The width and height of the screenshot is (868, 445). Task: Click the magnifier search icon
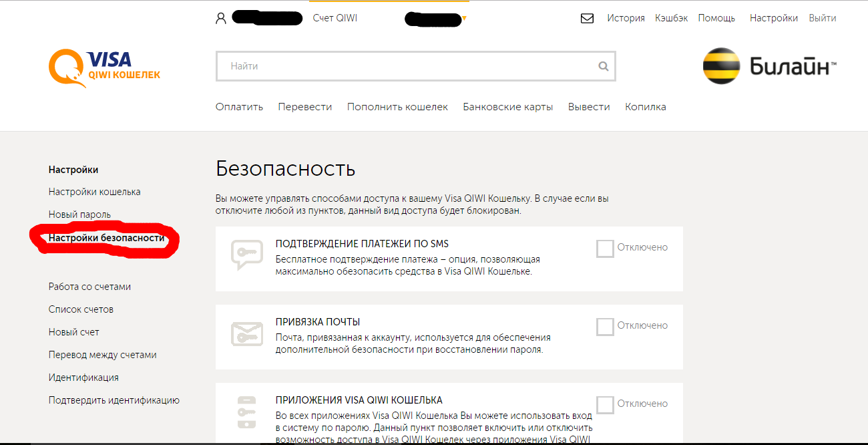[x=604, y=66]
